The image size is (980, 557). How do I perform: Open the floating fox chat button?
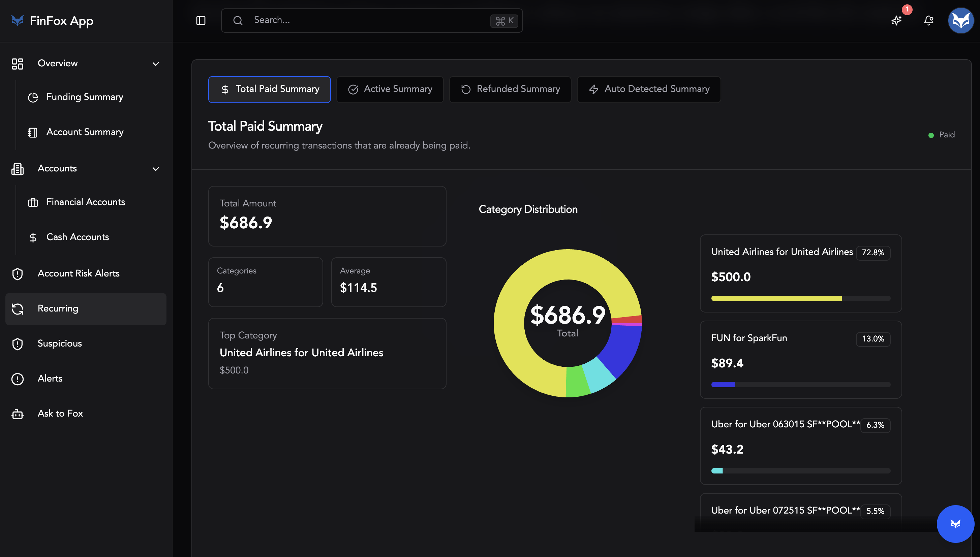955,524
